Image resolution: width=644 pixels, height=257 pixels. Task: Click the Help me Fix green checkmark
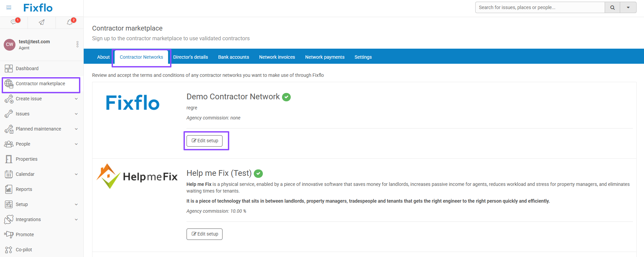[x=258, y=173]
